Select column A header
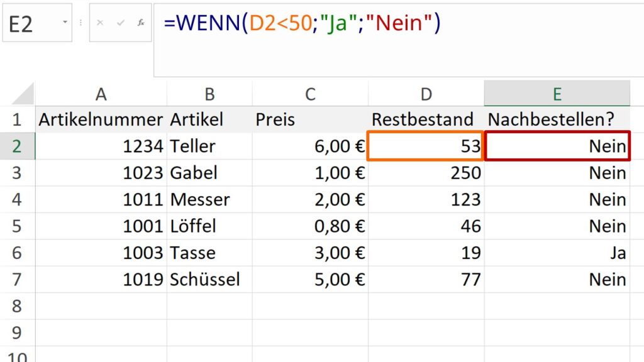 [x=101, y=94]
